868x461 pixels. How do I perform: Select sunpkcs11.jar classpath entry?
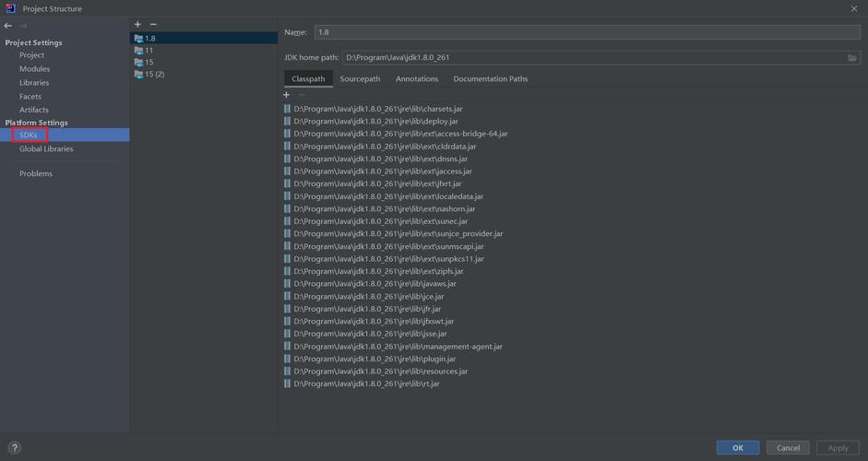click(x=384, y=259)
